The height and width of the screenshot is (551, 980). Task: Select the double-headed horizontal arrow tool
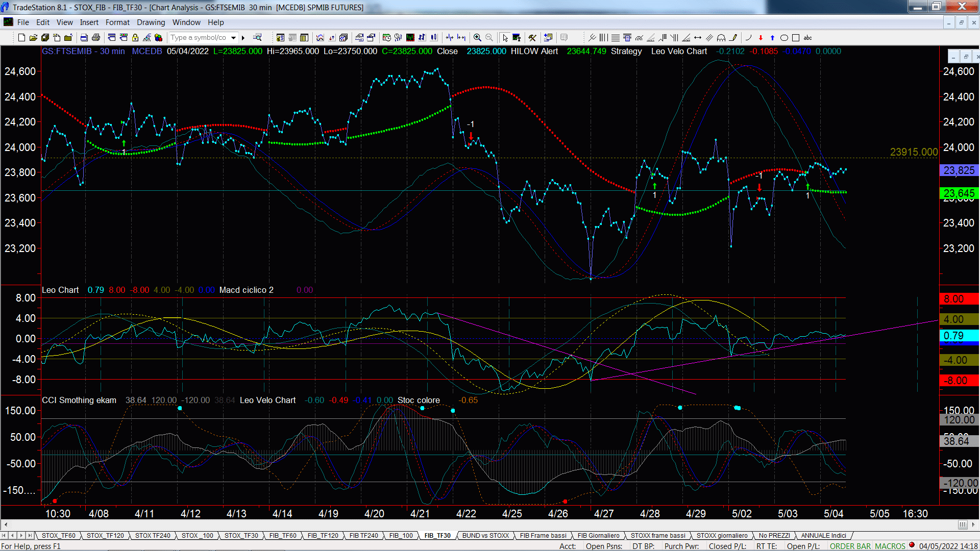click(x=698, y=38)
